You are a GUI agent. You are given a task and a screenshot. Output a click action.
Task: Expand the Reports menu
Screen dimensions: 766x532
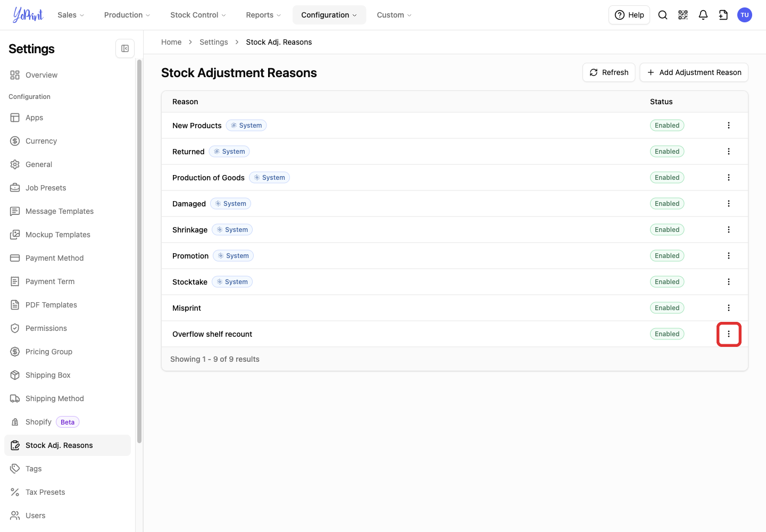(x=263, y=15)
